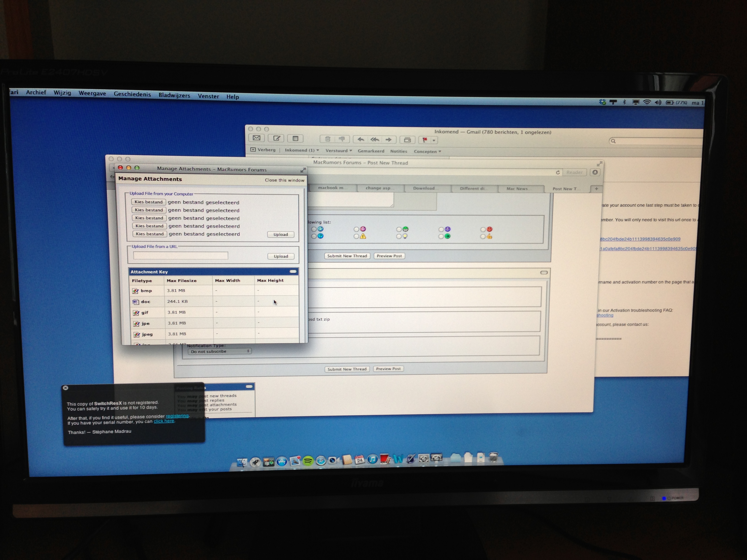
Task: Open the Mail stamp icon in the Dock
Action: [295, 461]
